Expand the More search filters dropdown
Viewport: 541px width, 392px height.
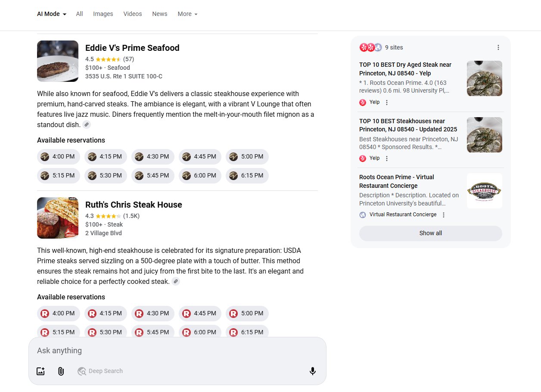pyautogui.click(x=187, y=14)
